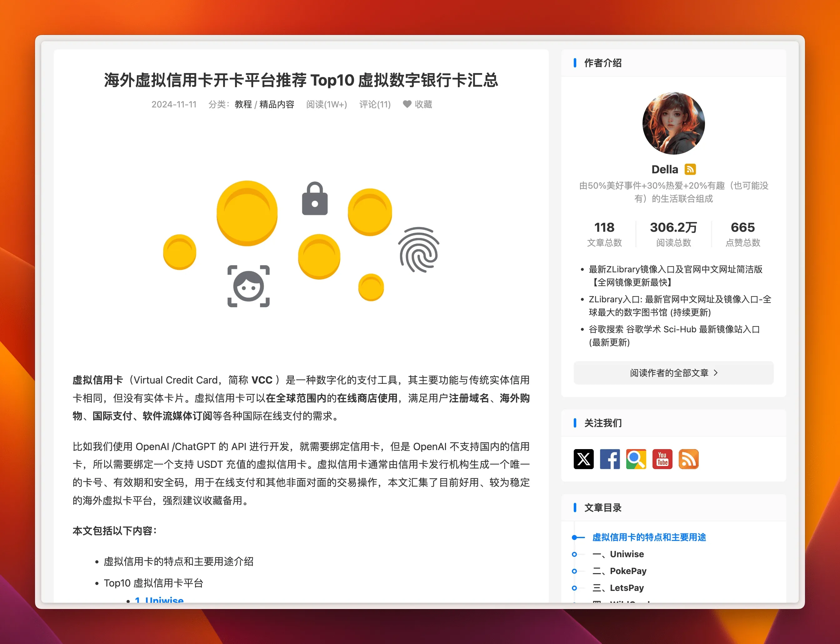Screen dimensions: 840x644
Task: Click the Google search social icon
Action: (x=636, y=459)
